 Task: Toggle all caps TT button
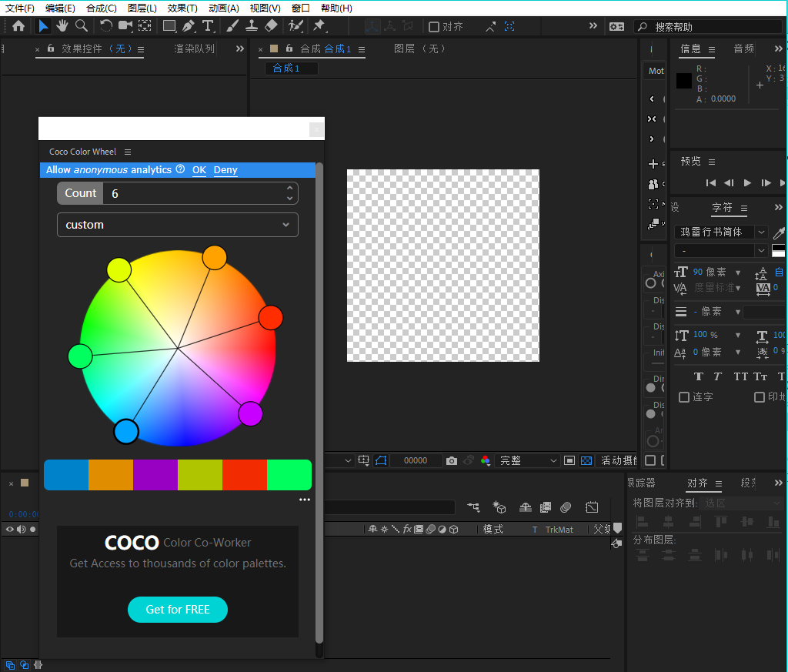[740, 376]
